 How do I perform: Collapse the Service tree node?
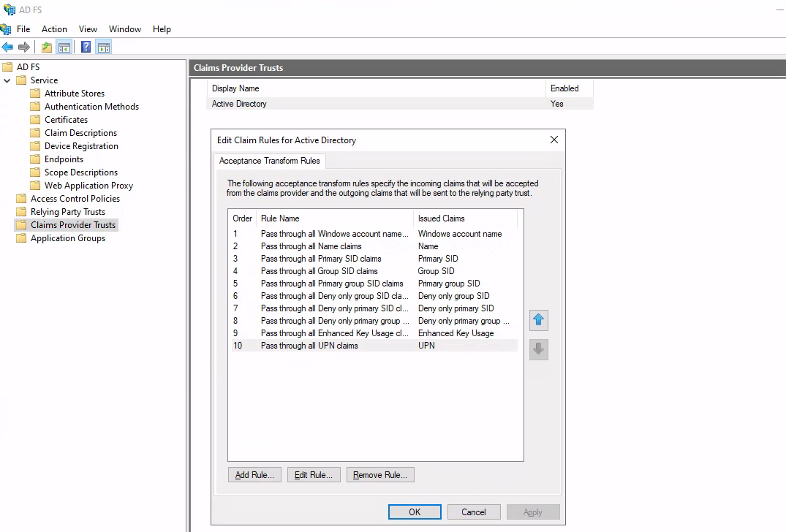coord(7,80)
